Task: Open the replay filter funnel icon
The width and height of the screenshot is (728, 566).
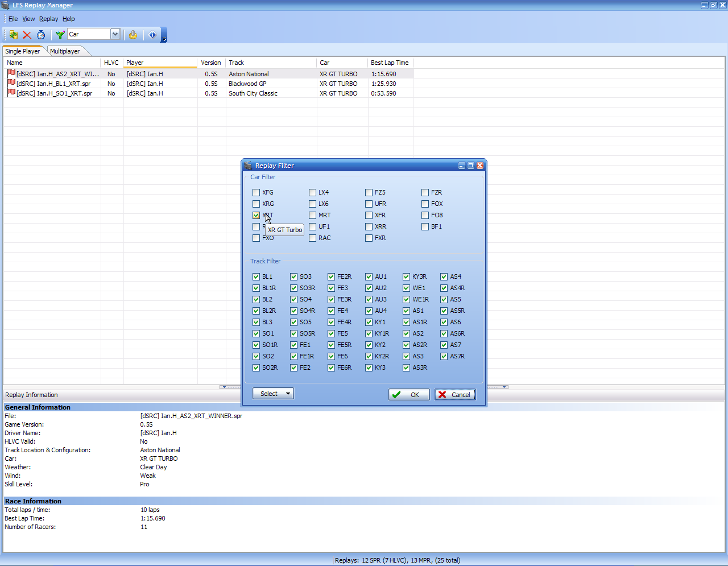Action: 60,35
